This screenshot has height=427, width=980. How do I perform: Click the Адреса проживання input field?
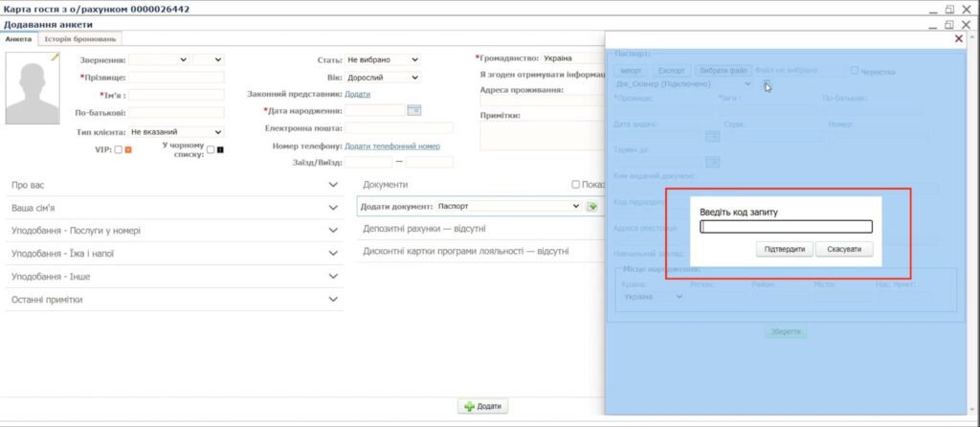click(543, 101)
